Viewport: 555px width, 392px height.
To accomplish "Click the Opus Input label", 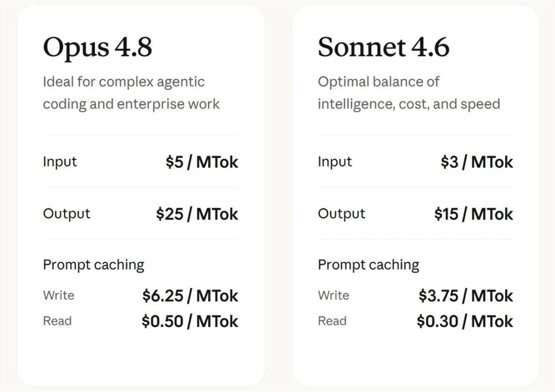I will pyautogui.click(x=60, y=162).
